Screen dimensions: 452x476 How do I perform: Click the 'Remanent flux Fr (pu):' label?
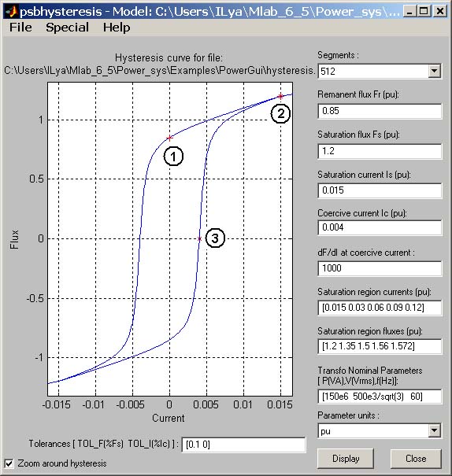tap(358, 94)
